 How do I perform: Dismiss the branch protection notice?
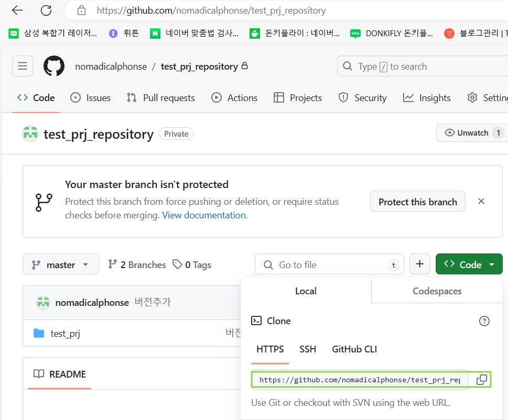tap(481, 201)
